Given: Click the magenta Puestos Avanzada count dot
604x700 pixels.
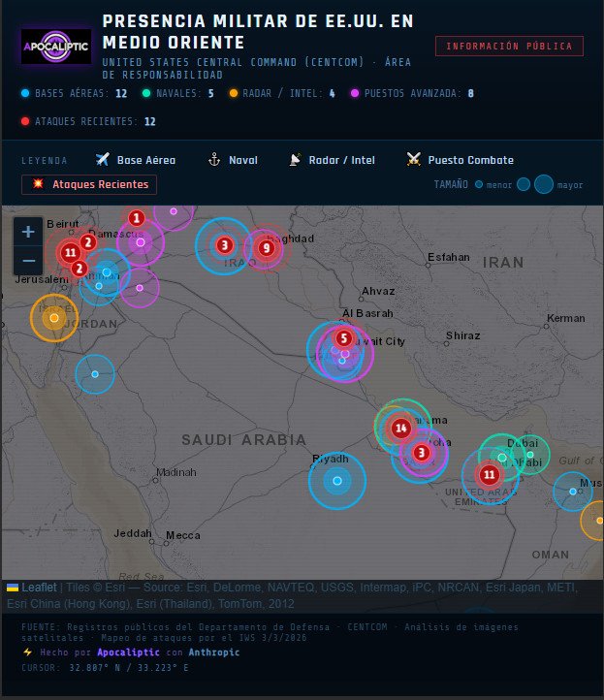Looking at the screenshot, I should 355,93.
